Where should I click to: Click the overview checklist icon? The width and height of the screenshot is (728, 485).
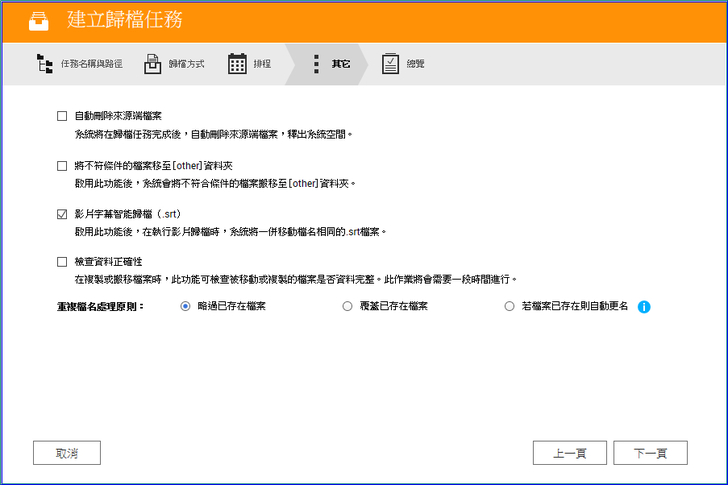[x=390, y=64]
